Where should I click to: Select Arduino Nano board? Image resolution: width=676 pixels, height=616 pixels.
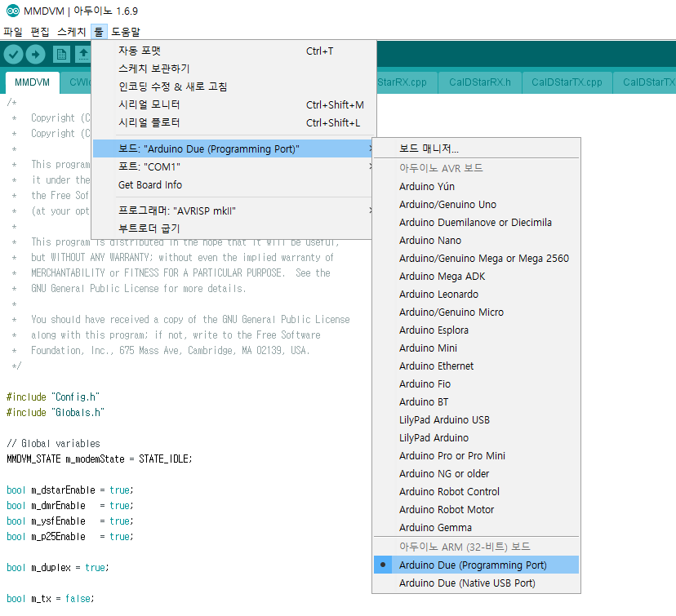coord(476,241)
